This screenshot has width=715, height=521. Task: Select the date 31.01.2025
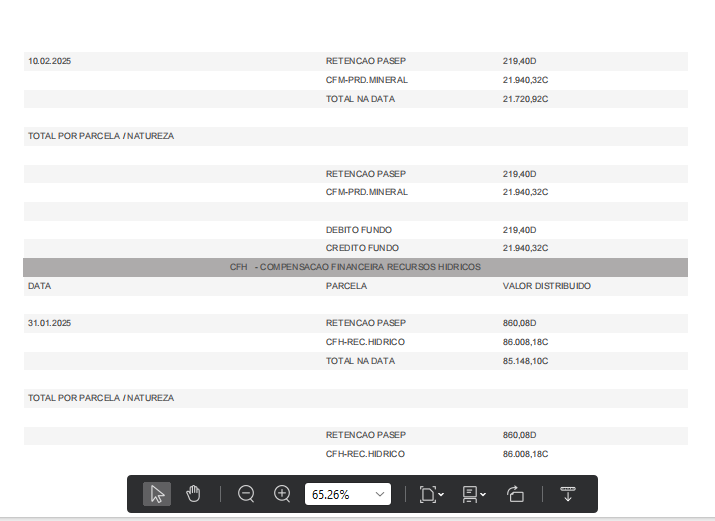pos(49,323)
